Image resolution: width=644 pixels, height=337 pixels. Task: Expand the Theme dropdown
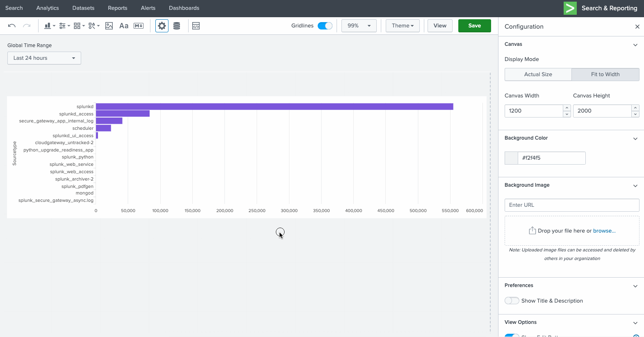(x=403, y=26)
